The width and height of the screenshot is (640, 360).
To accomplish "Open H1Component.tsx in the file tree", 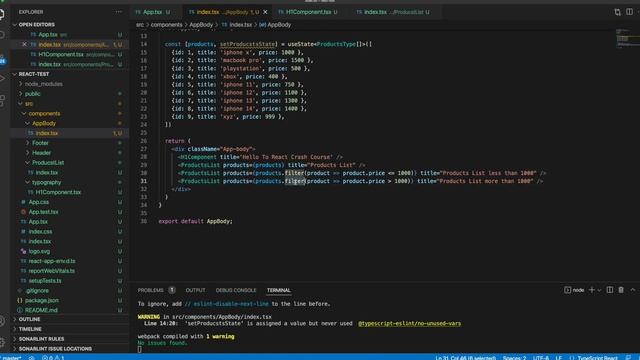I will coord(69,192).
